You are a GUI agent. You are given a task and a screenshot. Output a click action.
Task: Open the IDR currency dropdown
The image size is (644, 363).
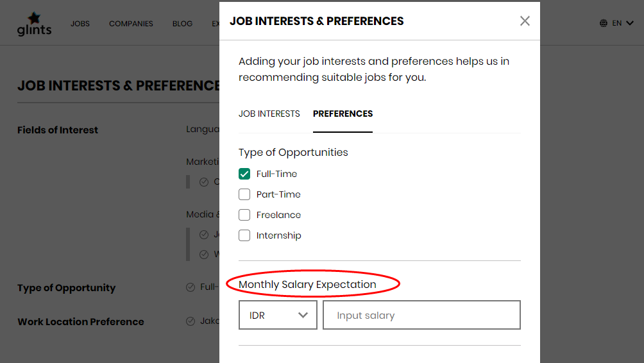[x=278, y=315]
